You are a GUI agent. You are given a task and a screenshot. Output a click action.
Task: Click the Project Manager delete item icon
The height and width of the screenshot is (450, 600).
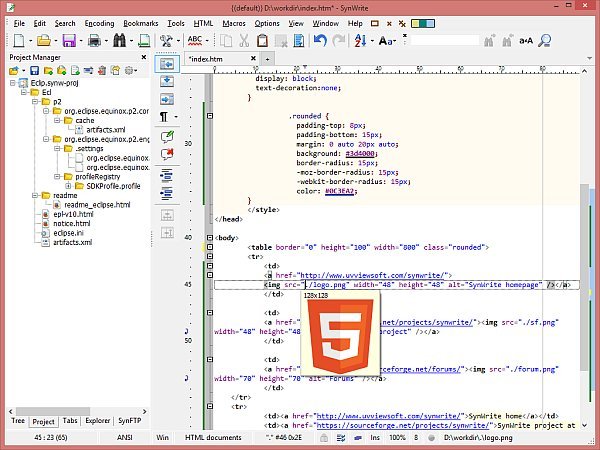coord(102,70)
